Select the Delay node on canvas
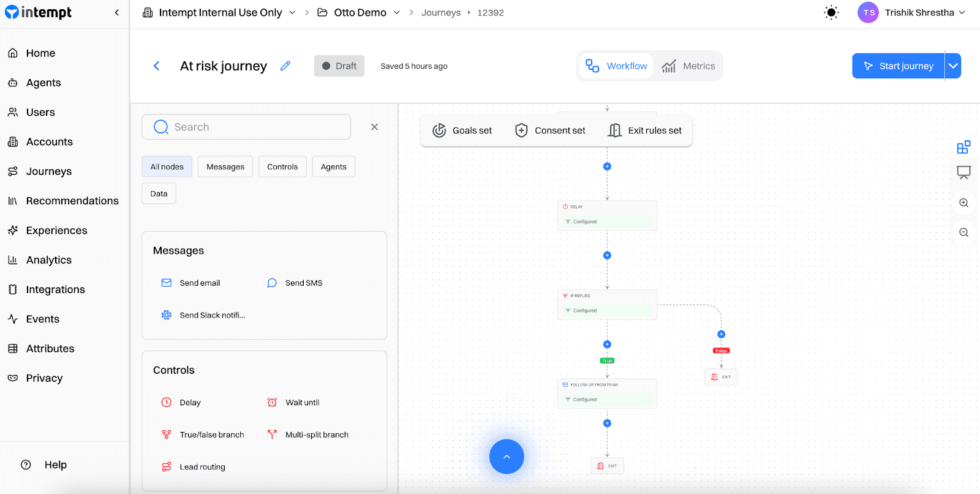 click(x=607, y=216)
